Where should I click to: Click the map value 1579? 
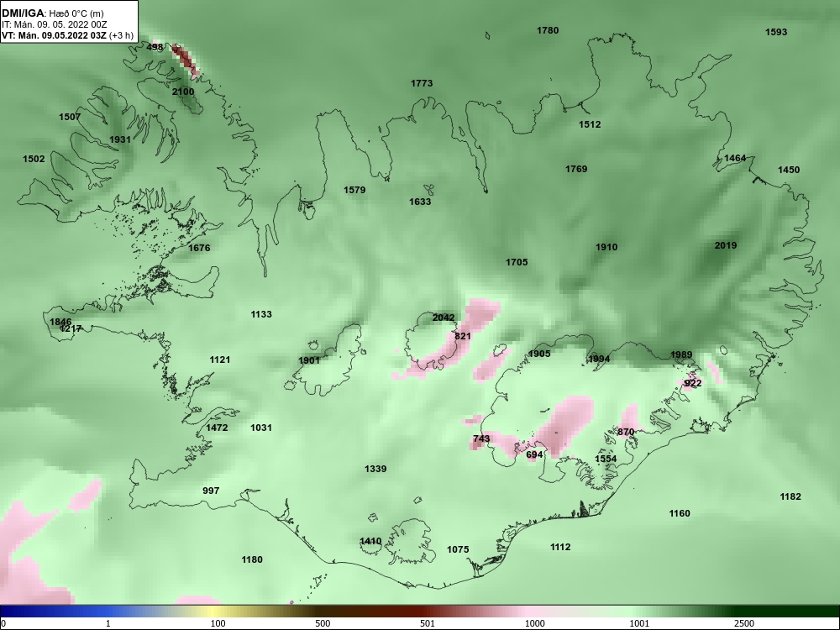pos(354,190)
